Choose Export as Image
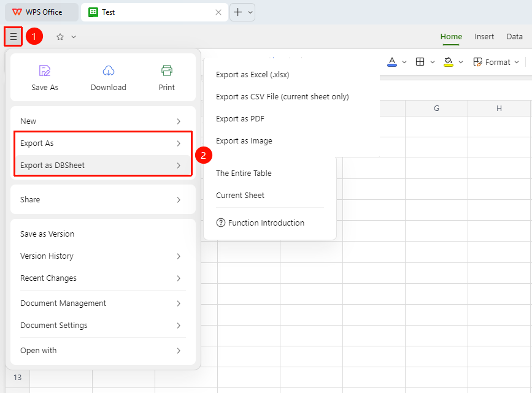The image size is (532, 393). pyautogui.click(x=244, y=141)
